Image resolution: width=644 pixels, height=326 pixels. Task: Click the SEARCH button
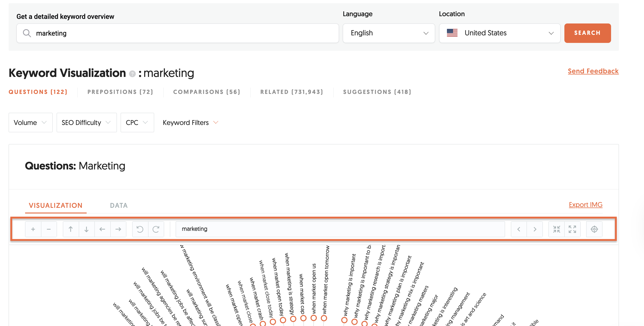[x=588, y=33]
